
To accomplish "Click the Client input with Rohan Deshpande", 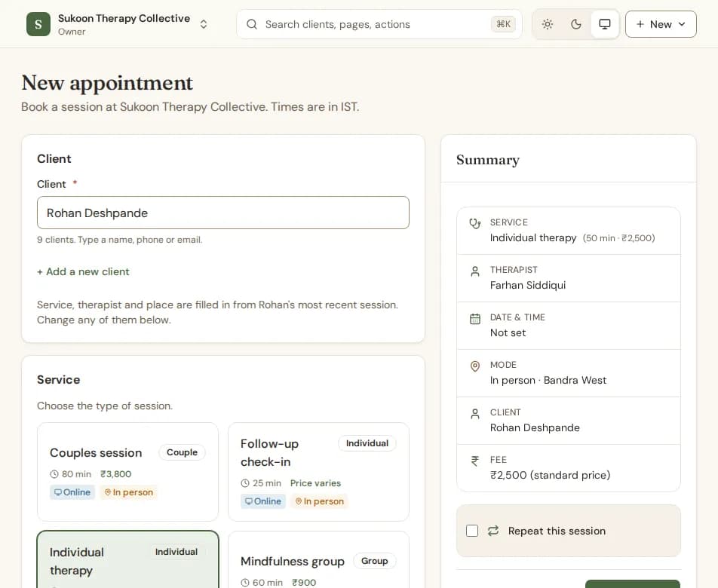I will tap(223, 213).
